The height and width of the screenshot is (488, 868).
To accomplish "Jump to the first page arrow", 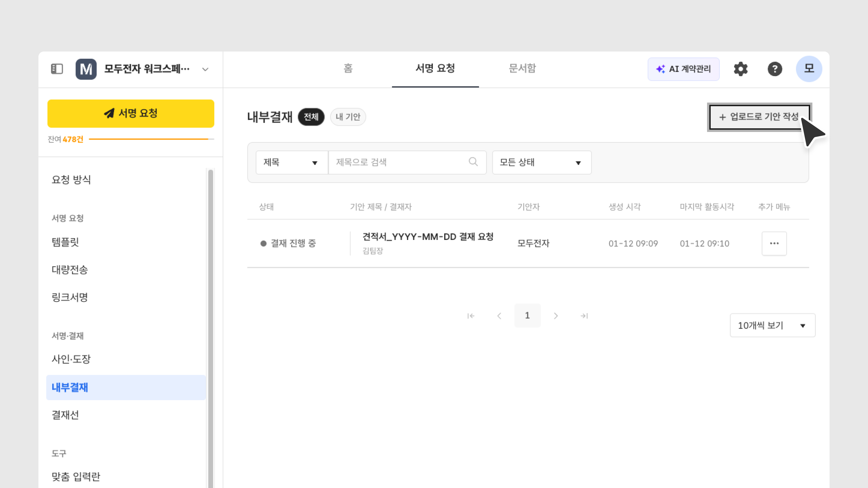I will [471, 316].
